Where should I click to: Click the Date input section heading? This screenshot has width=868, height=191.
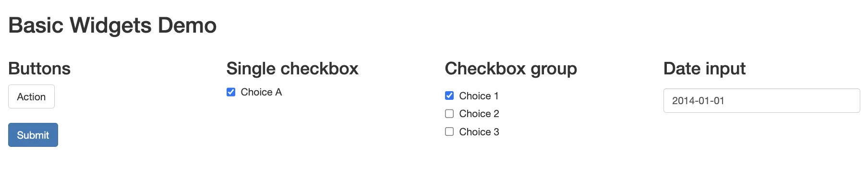704,69
